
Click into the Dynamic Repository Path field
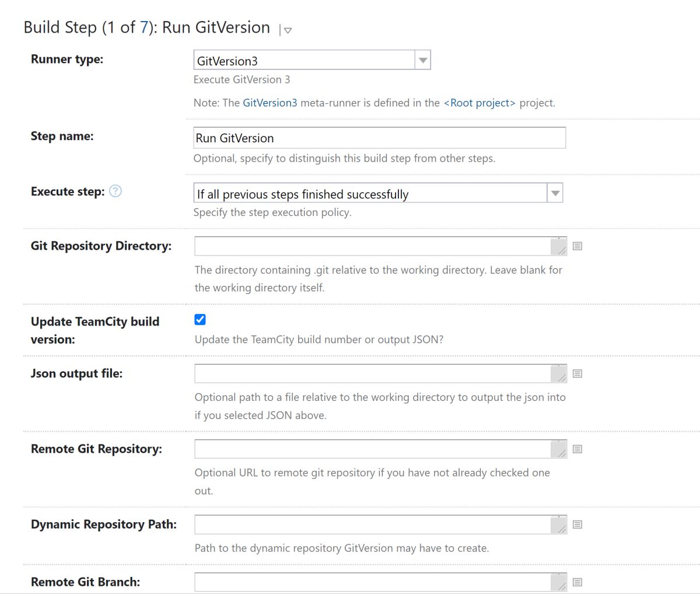click(380, 524)
